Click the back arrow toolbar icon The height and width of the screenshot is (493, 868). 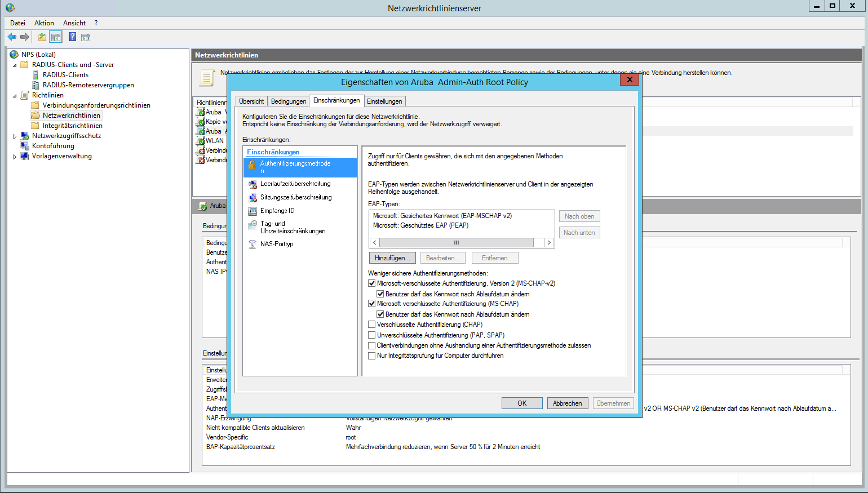pyautogui.click(x=12, y=37)
